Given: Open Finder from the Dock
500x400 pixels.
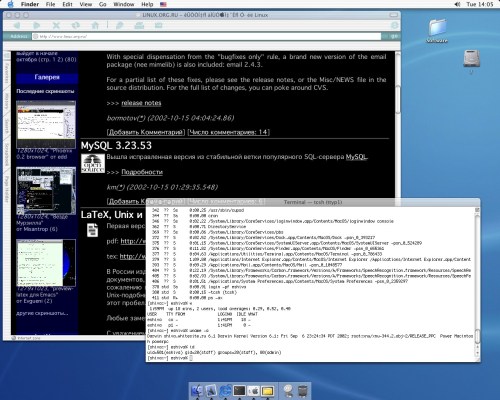Looking at the screenshot, I should [197, 391].
